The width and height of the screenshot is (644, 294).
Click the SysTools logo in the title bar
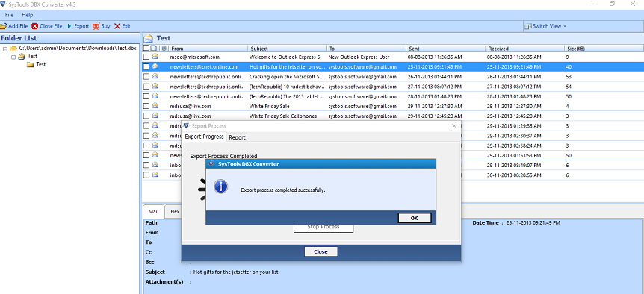point(4,4)
